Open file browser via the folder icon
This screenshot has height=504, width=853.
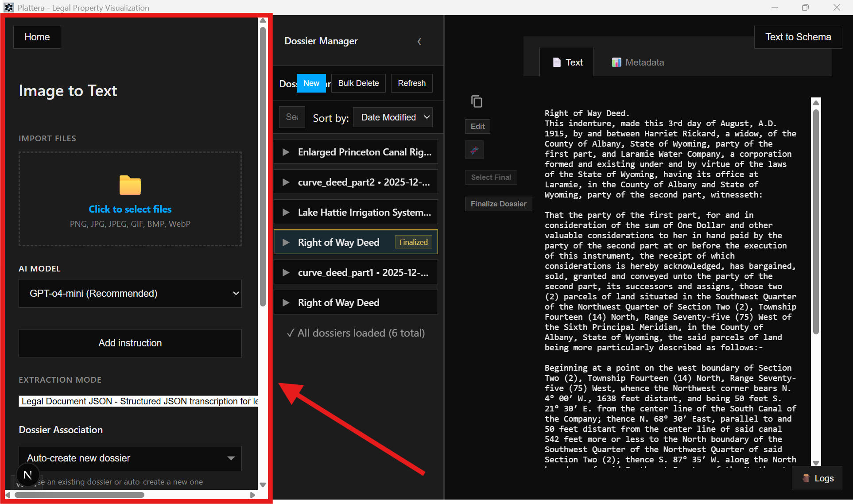tap(130, 185)
